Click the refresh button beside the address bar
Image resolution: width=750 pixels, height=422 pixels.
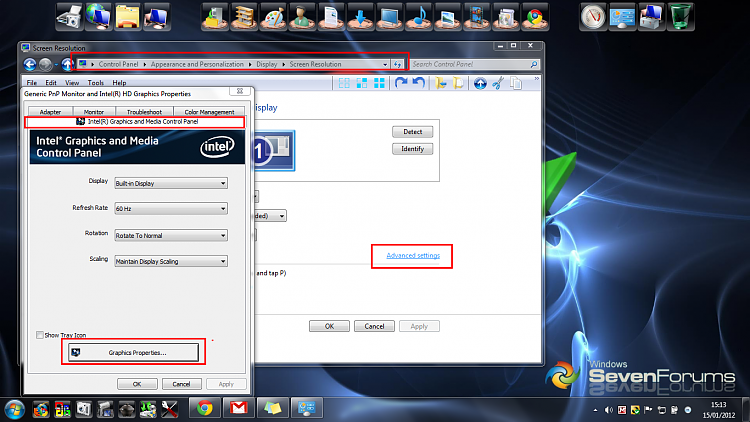click(397, 64)
